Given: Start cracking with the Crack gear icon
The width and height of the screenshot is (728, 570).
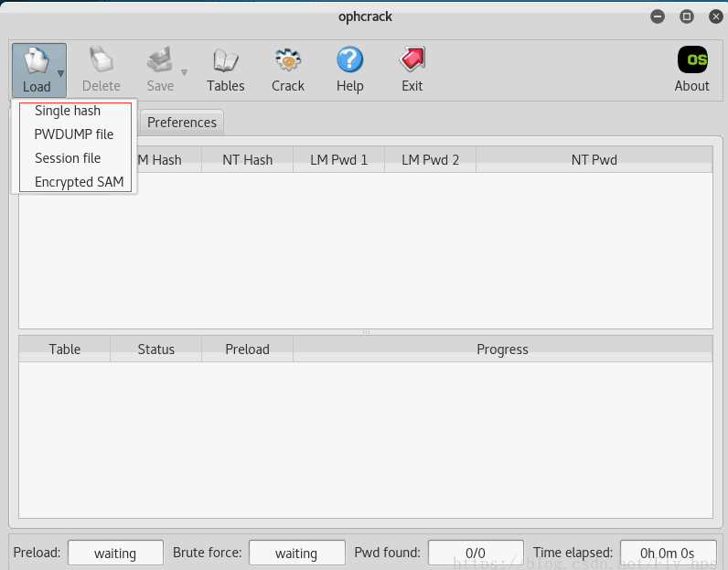Looking at the screenshot, I should [x=288, y=59].
